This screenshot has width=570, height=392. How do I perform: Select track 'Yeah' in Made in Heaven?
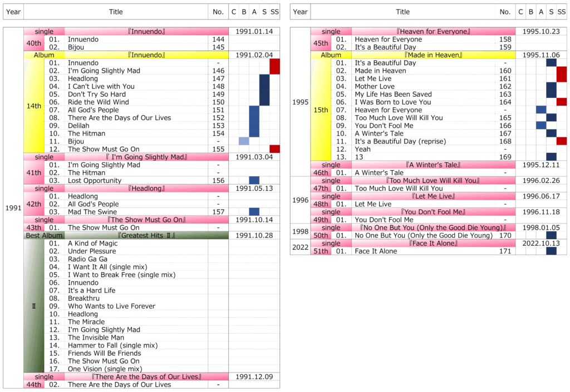click(363, 149)
